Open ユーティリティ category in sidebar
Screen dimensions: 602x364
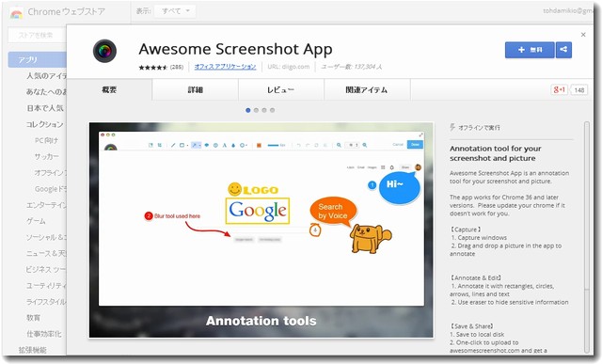pyautogui.click(x=46, y=286)
